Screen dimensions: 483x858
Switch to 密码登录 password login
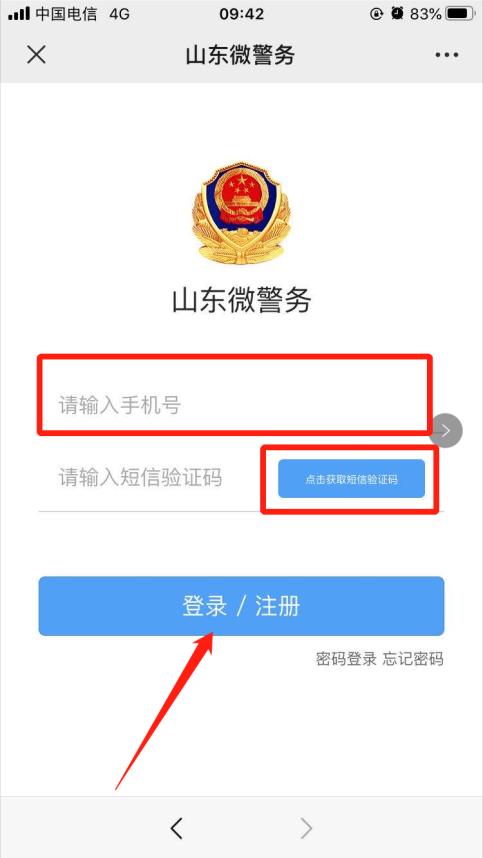click(346, 659)
